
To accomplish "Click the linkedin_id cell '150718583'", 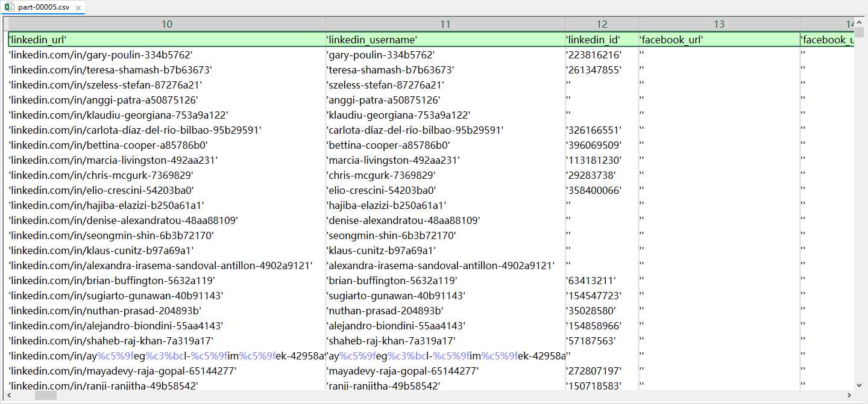I will click(602, 386).
